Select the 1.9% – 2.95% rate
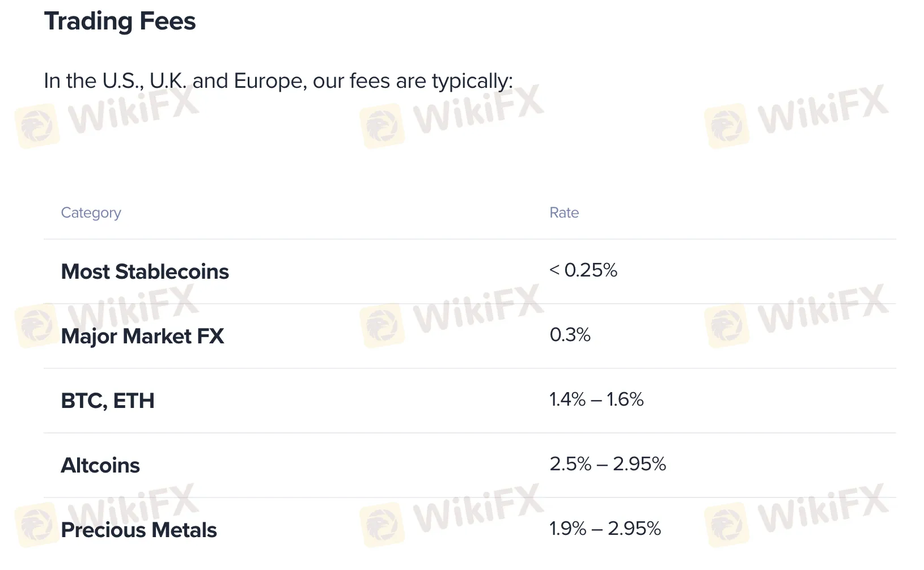This screenshot has width=924, height=570. [605, 529]
